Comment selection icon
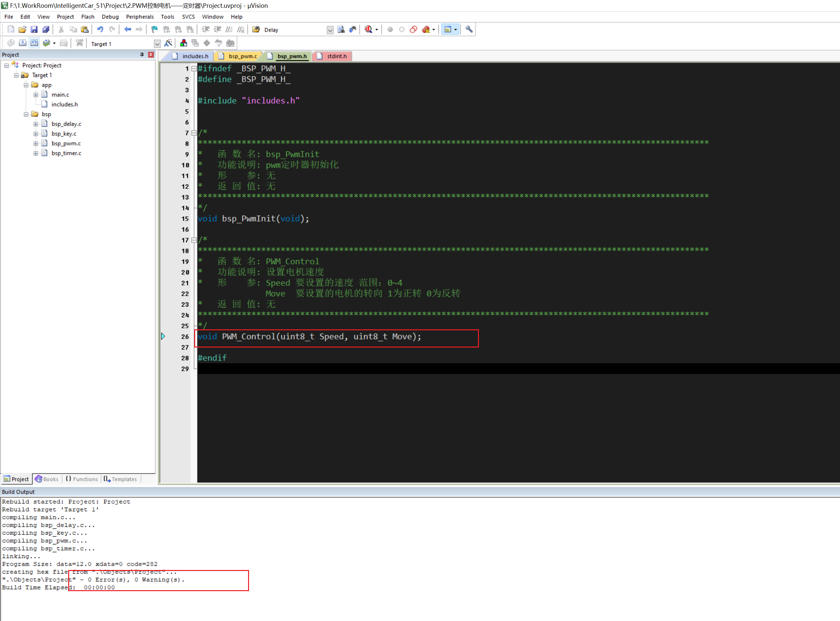840x621 pixels. (229, 30)
